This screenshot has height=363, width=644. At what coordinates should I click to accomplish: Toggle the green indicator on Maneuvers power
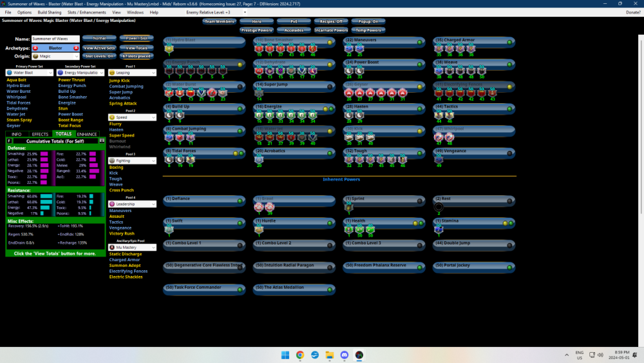pos(420,43)
